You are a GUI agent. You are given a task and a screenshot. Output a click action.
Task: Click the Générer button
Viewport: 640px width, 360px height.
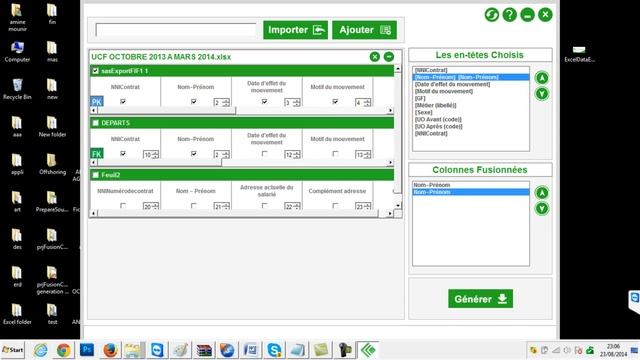(480, 299)
